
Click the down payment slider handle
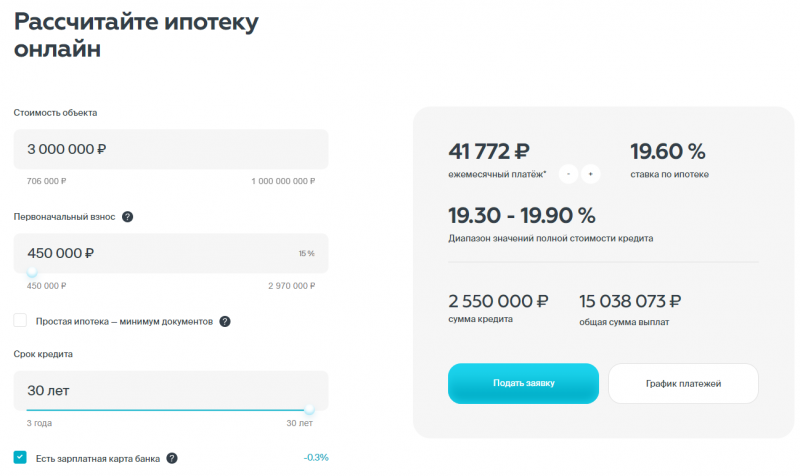coord(32,272)
